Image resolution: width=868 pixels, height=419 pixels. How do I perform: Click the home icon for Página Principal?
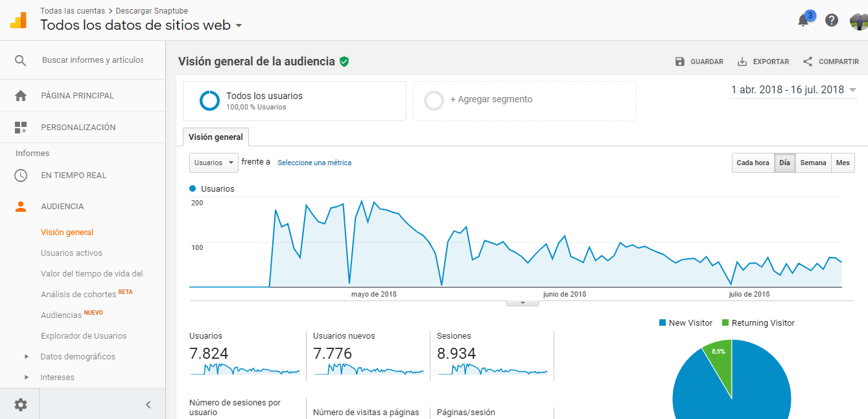tap(21, 96)
